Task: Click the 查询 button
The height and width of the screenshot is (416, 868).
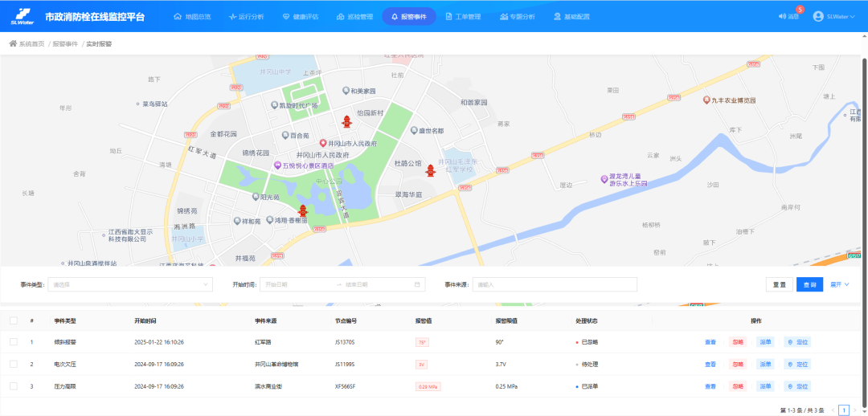Action: tap(810, 284)
